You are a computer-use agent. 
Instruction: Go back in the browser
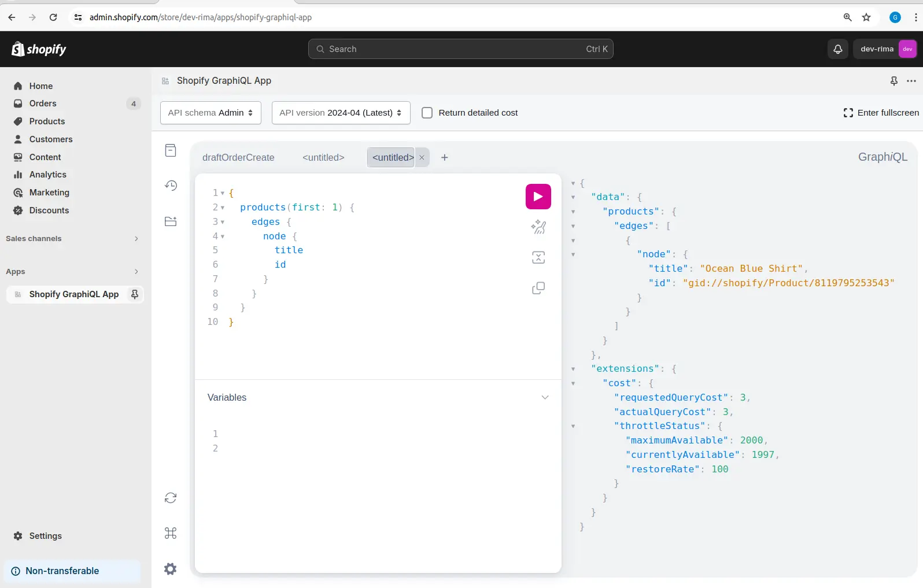click(x=12, y=17)
